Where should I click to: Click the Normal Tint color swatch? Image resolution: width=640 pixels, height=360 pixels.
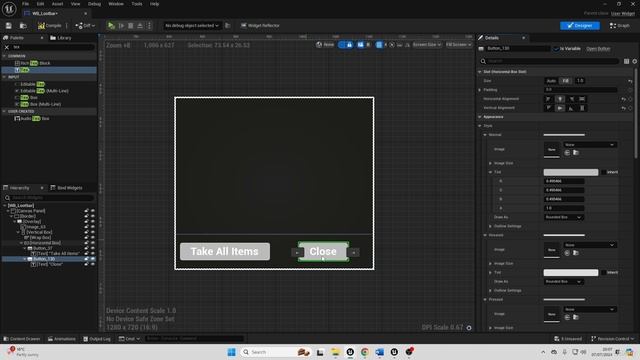[571, 172]
